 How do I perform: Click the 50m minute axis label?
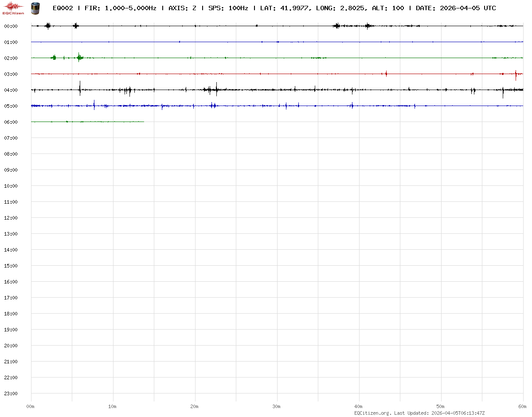coord(441,406)
